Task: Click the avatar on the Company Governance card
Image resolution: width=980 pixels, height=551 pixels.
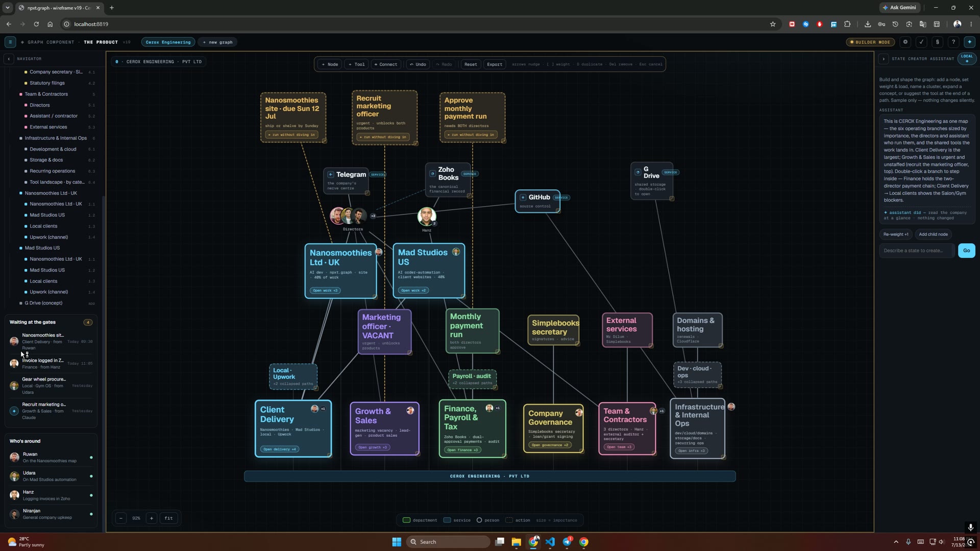Action: pos(579,412)
